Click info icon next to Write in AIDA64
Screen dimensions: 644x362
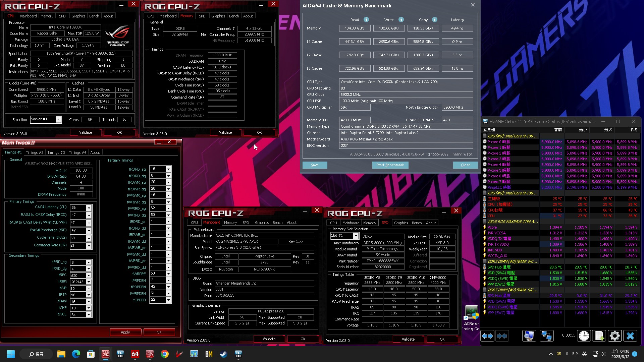(401, 20)
